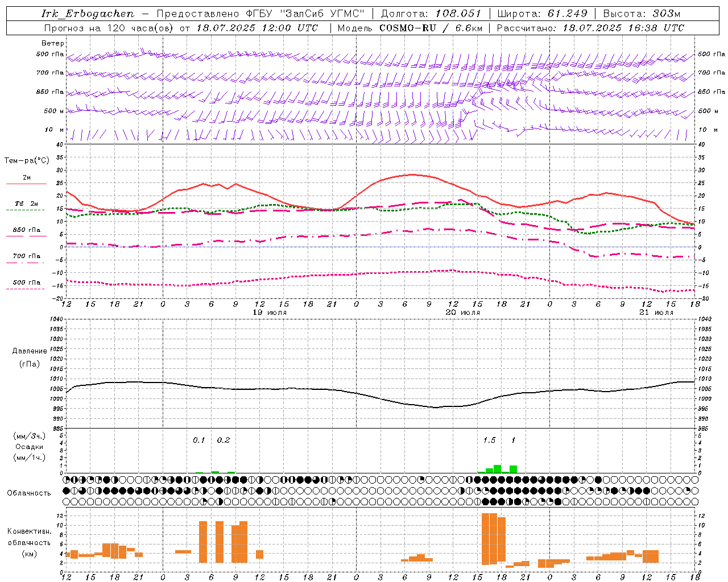
Task: Click the forecast start time 18.07.2025 12:00 UTC
Action: click(257, 28)
